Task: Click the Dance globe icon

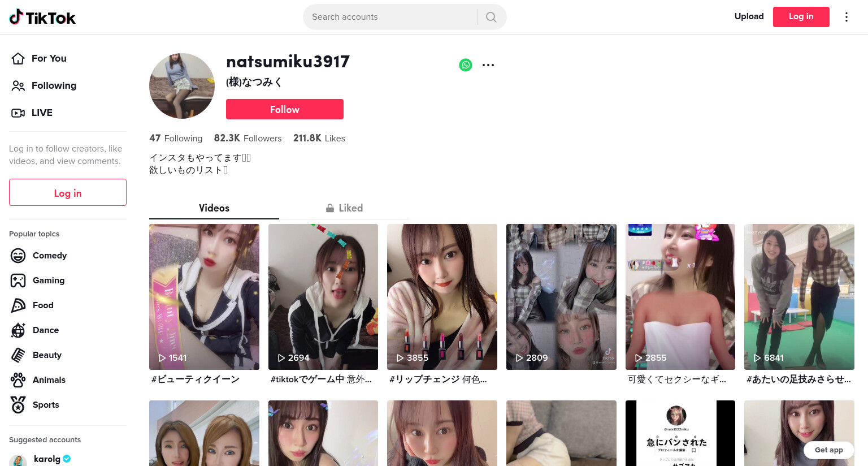Action: click(x=18, y=330)
